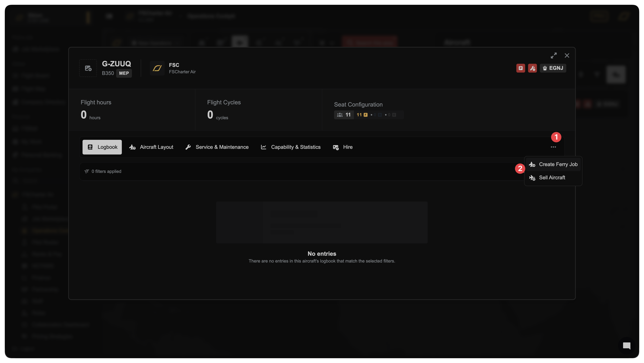Image resolution: width=644 pixels, height=363 pixels.
Task: Click the FSCharter Air company name
Action: tap(182, 72)
